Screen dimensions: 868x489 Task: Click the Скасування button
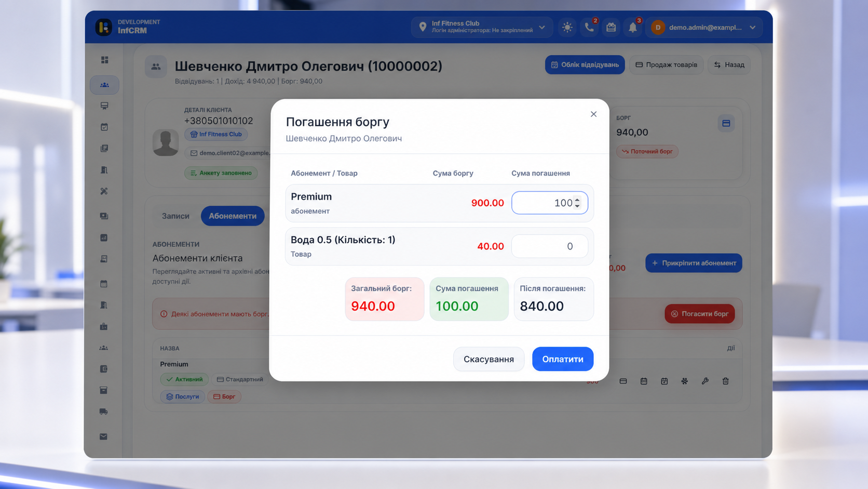(x=489, y=359)
